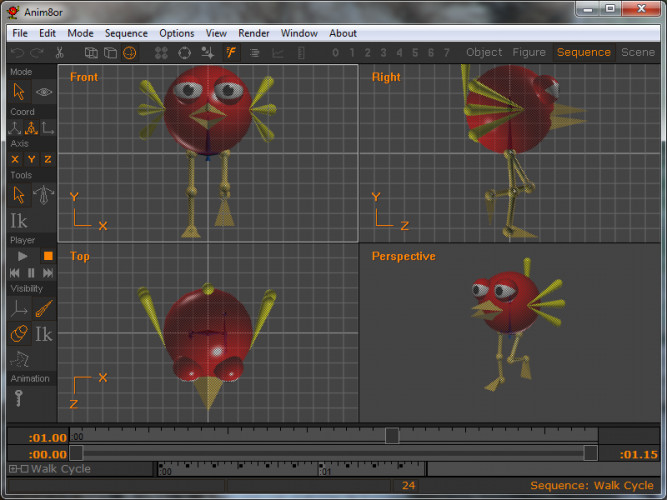Toggle the Z axis constraint
The height and width of the screenshot is (500, 667).
48,159
